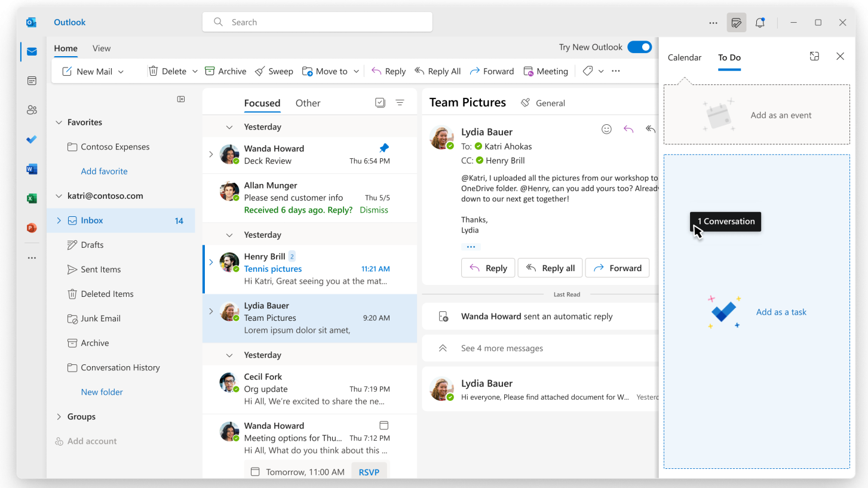Click New folder link
Screen dimensions: 868x488
click(102, 392)
